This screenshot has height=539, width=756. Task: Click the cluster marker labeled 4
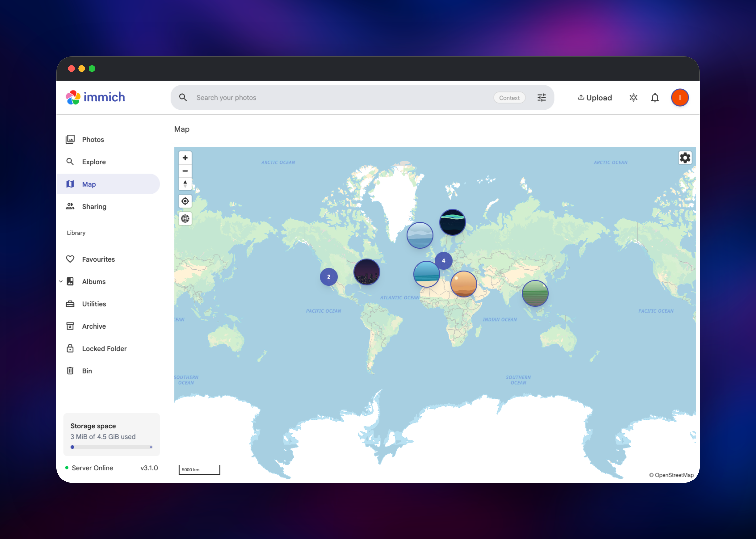(x=444, y=260)
